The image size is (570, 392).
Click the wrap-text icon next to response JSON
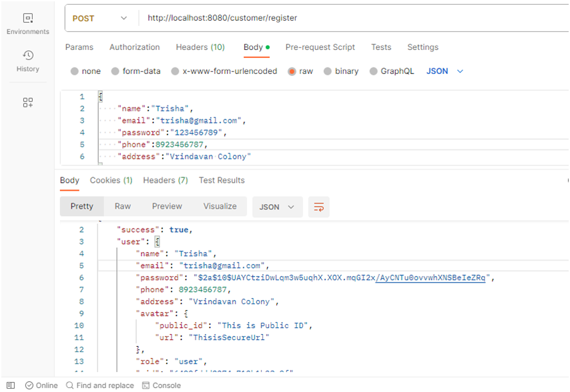click(x=318, y=207)
